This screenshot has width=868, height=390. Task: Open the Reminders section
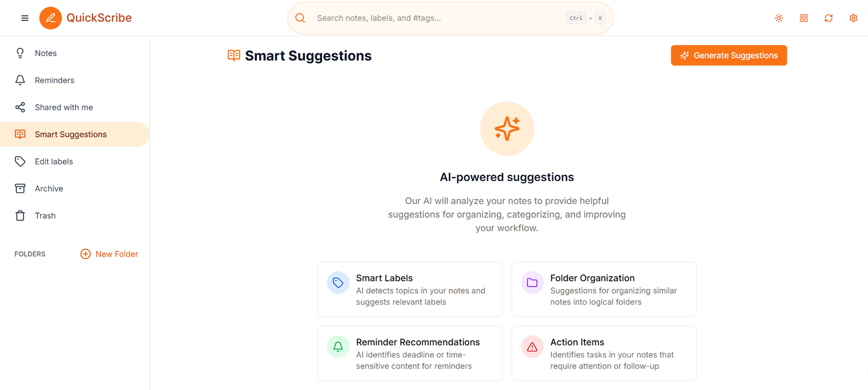pos(54,80)
